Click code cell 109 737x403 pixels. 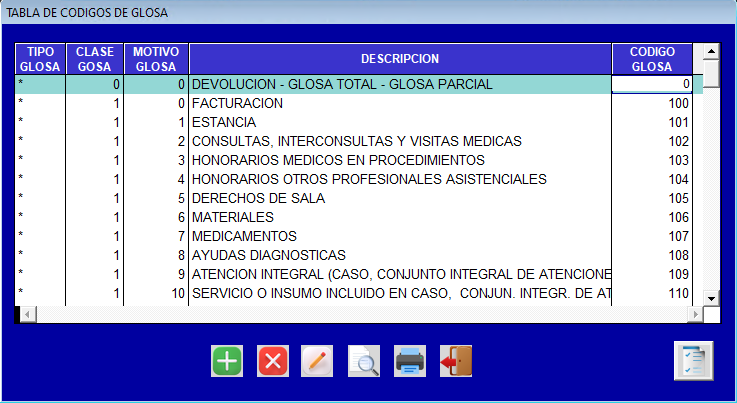[652, 274]
